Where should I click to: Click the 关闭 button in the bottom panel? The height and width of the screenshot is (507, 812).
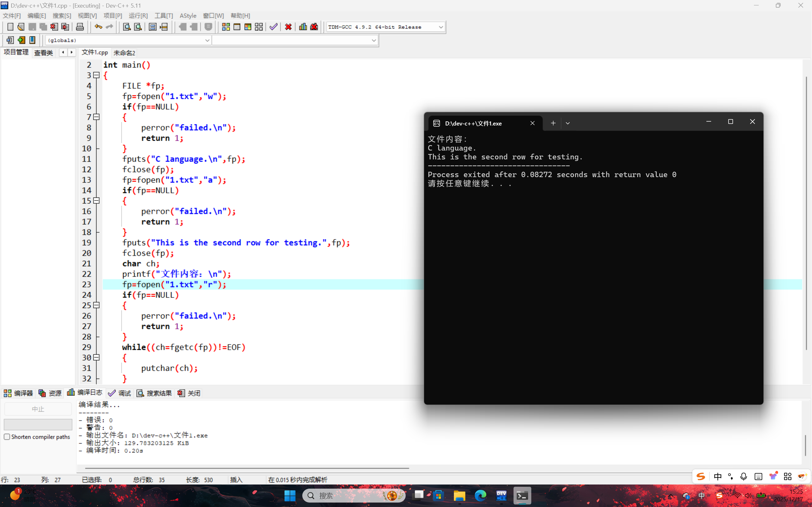(x=189, y=393)
